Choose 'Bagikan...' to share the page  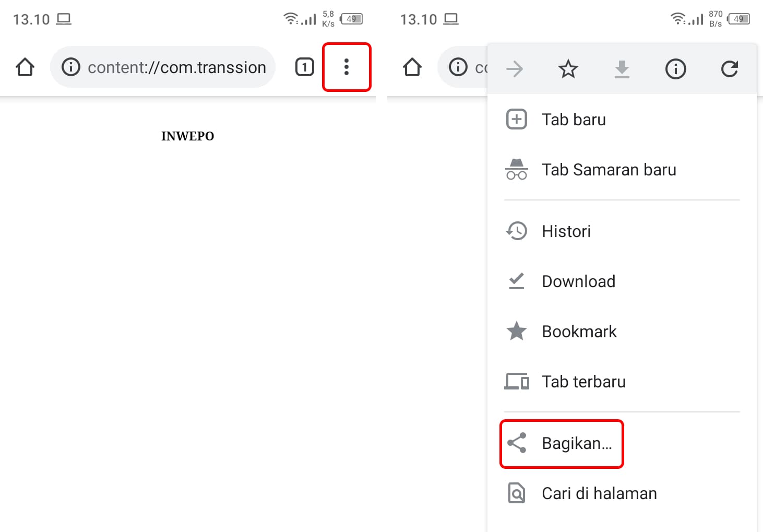tap(577, 443)
